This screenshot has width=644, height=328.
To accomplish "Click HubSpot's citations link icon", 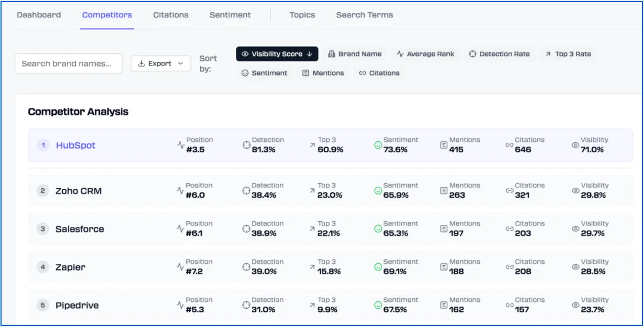I will pyautogui.click(x=510, y=145).
